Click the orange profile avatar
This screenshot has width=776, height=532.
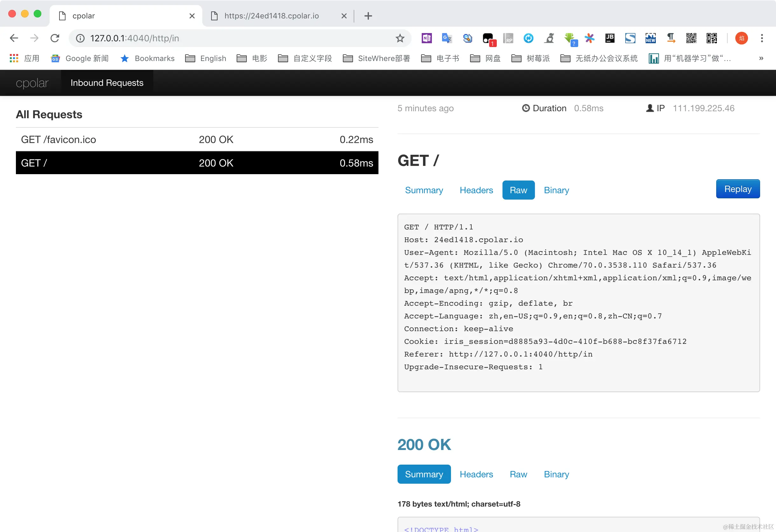741,38
